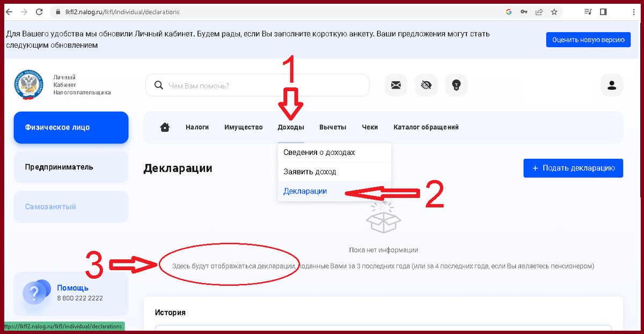644x334 pixels.
Task: Click the lightbulb ideas icon
Action: (456, 85)
